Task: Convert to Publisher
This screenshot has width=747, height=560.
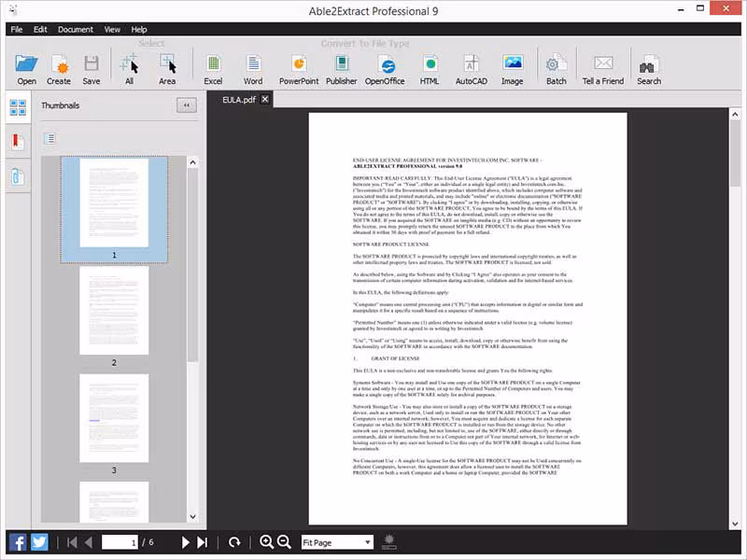Action: click(x=341, y=69)
